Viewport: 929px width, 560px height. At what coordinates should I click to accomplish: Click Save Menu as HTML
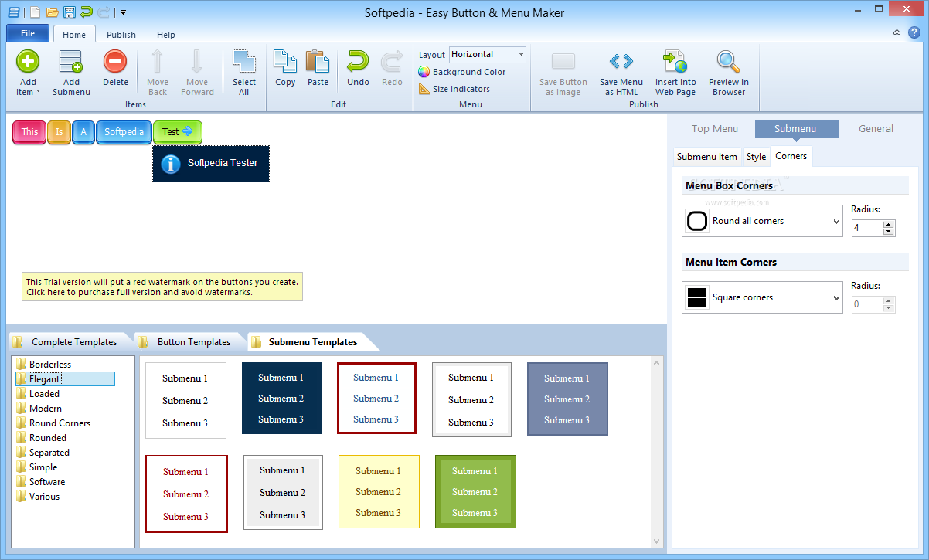621,73
